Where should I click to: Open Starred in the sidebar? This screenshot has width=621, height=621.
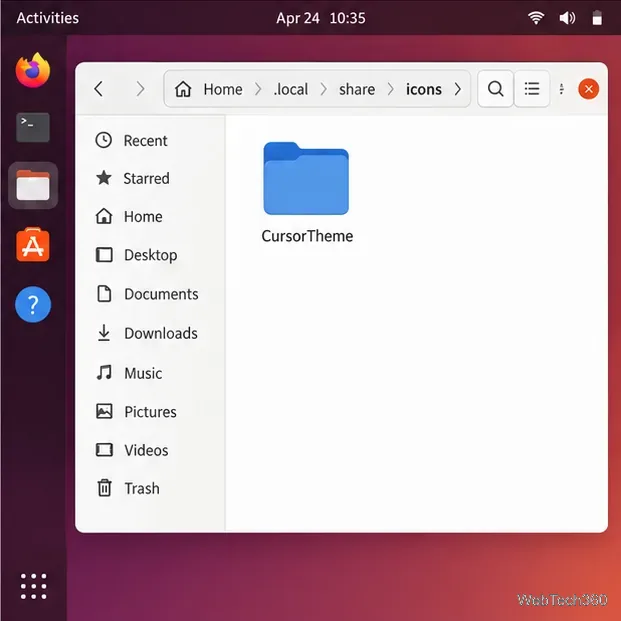132,178
